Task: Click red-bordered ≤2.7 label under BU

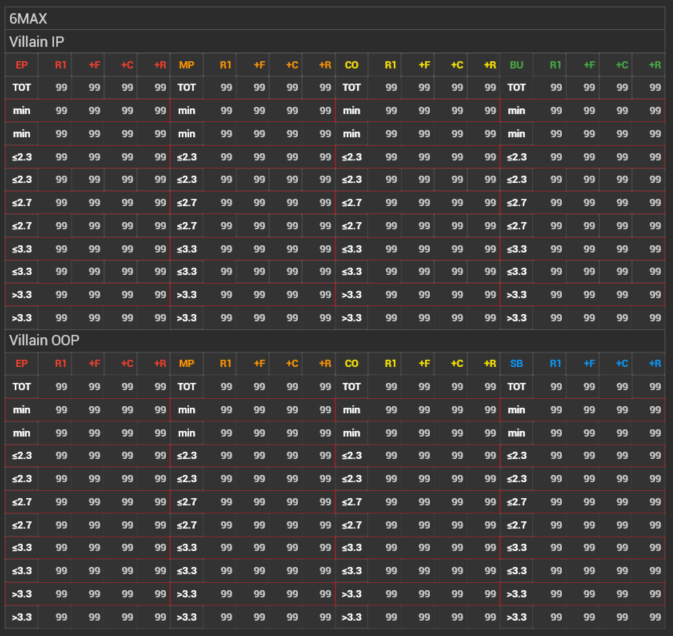Action: coord(516,203)
